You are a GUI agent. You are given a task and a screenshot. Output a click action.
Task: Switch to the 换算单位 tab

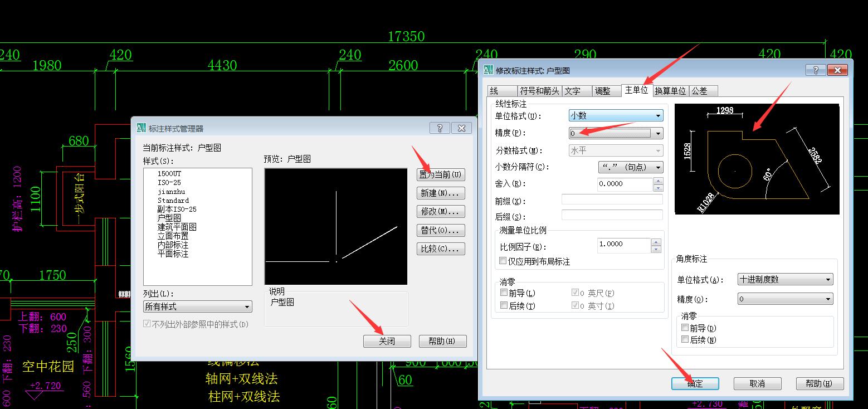coord(670,90)
